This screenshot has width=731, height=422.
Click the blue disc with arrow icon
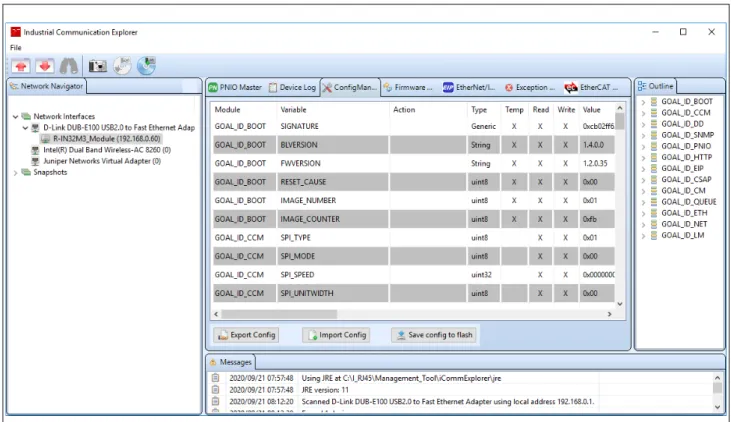pyautogui.click(x=146, y=66)
